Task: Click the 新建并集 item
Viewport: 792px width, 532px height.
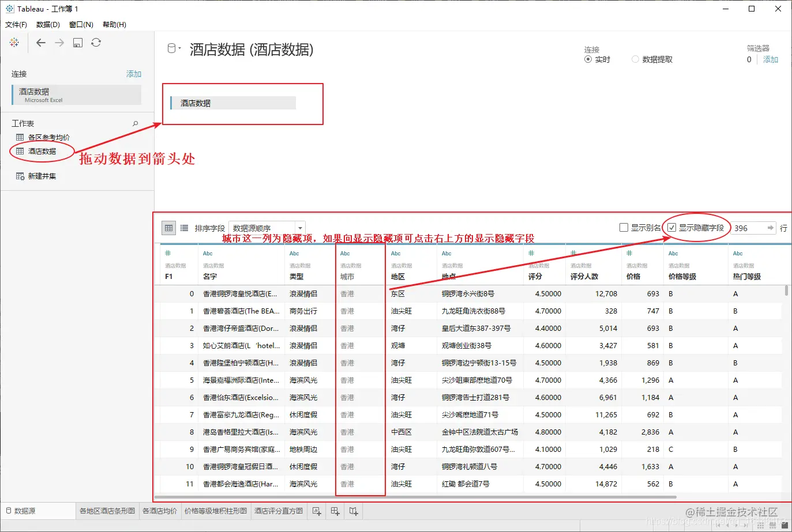Action: (x=42, y=176)
